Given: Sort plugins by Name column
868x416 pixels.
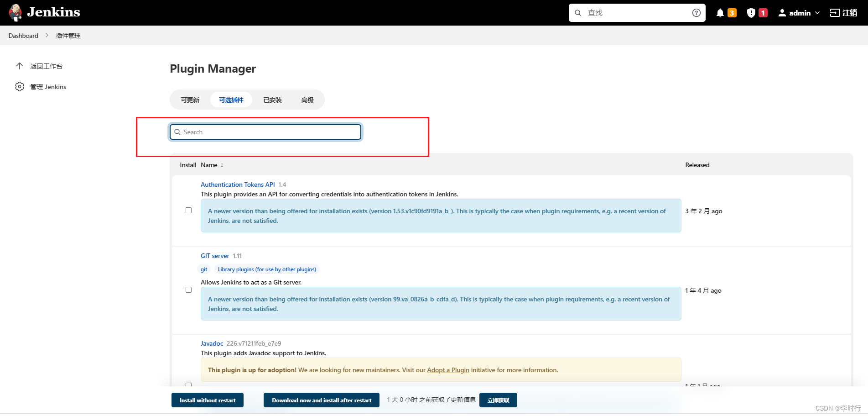Looking at the screenshot, I should pos(212,165).
